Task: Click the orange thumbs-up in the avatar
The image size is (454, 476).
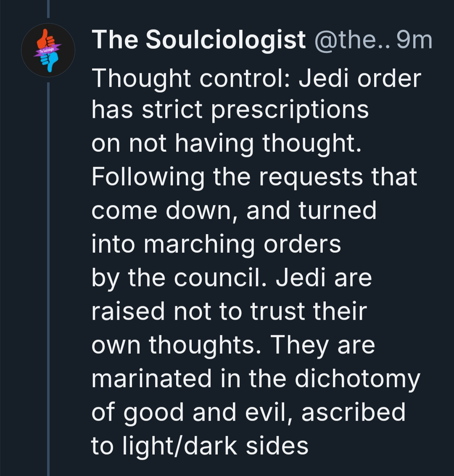Action: tap(45, 39)
